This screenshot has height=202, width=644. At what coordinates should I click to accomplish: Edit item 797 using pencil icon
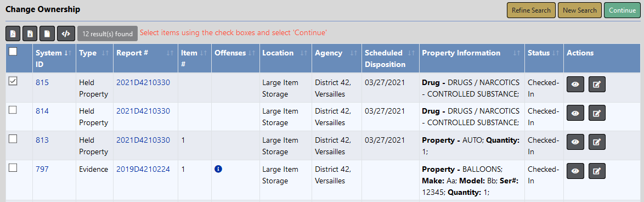point(597,171)
